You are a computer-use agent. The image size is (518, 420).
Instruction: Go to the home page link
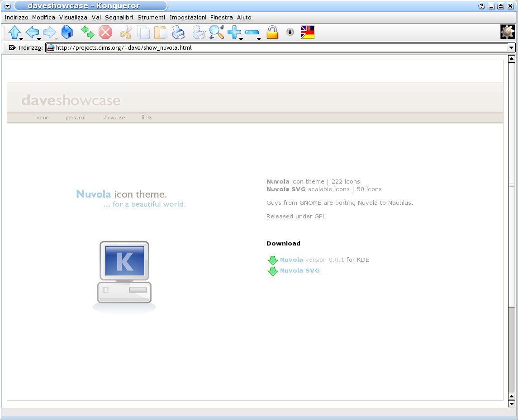point(42,118)
